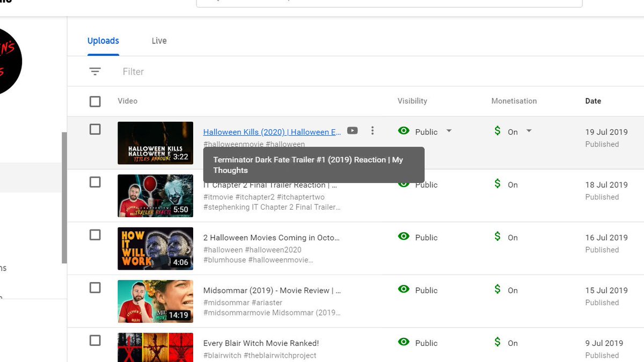Click Public label on Midsommar row
This screenshot has width=644, height=362.
tap(426, 290)
